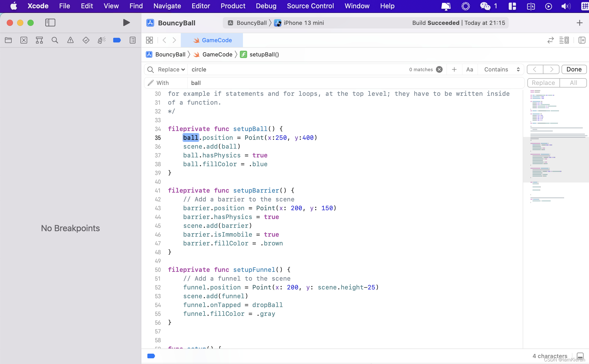This screenshot has width=589, height=364.
Task: Select the Source Control menu
Action: 311,6
